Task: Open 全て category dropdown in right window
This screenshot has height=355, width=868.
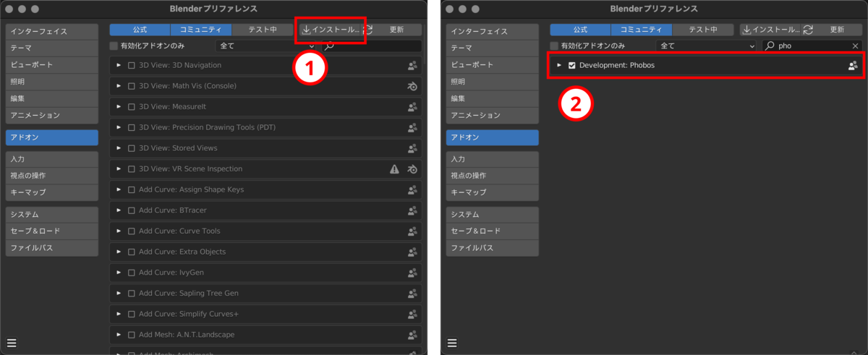Action: (x=707, y=46)
